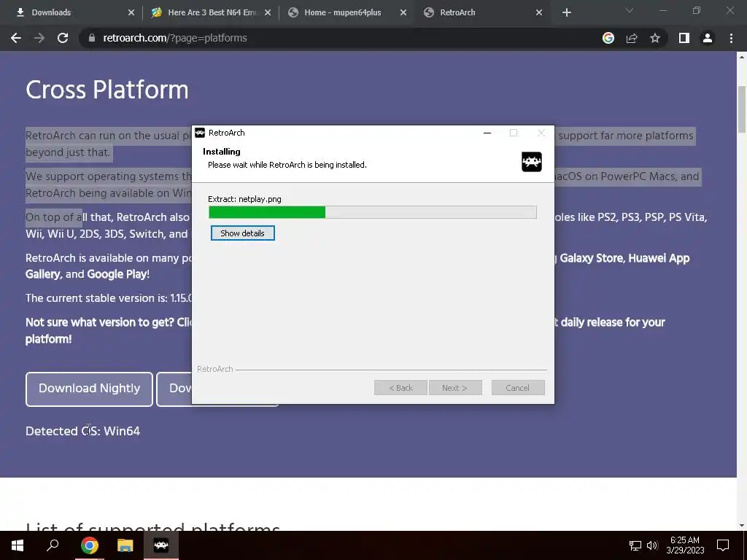Image resolution: width=747 pixels, height=560 pixels.
Task: Open a new browser tab
Action: pos(566,12)
